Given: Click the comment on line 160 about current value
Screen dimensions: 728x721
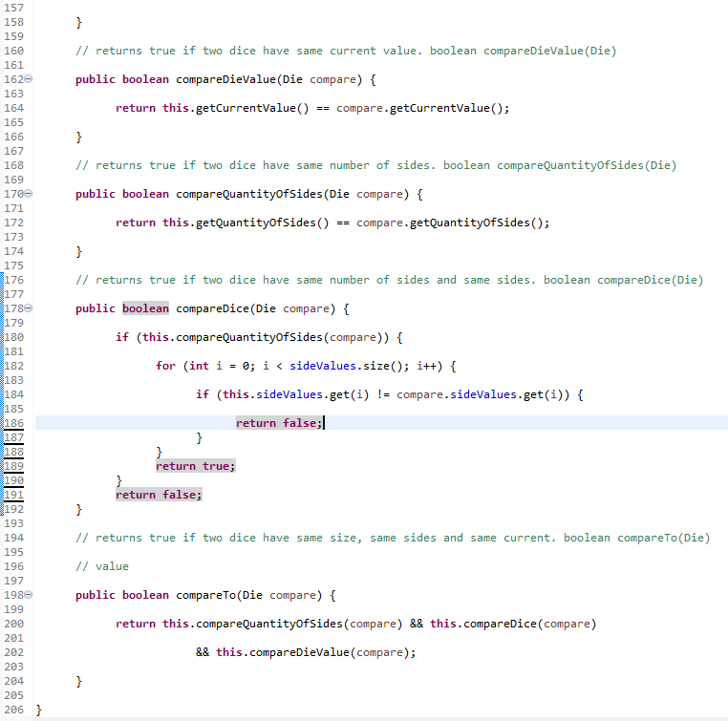Looking at the screenshot, I should click(x=346, y=51).
